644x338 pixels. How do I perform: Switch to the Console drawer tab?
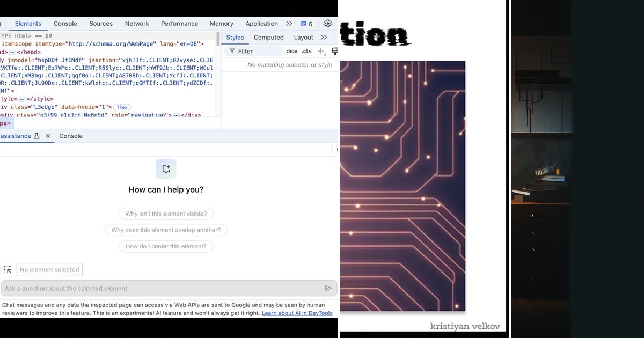pos(70,136)
